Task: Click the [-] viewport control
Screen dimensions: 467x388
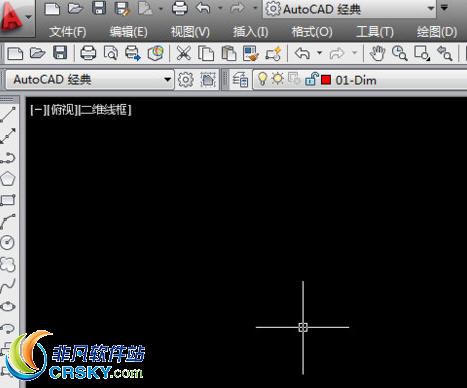Action: [37, 110]
